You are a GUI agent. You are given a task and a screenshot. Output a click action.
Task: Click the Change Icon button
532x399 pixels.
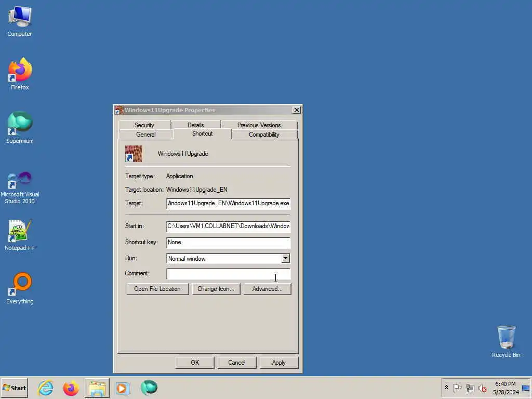[x=216, y=289]
